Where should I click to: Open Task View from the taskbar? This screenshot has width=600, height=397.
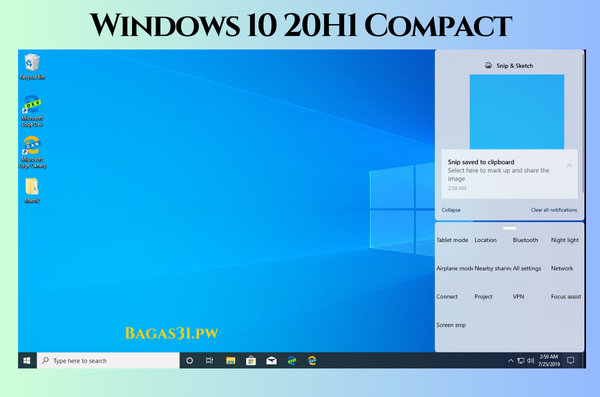pyautogui.click(x=210, y=361)
